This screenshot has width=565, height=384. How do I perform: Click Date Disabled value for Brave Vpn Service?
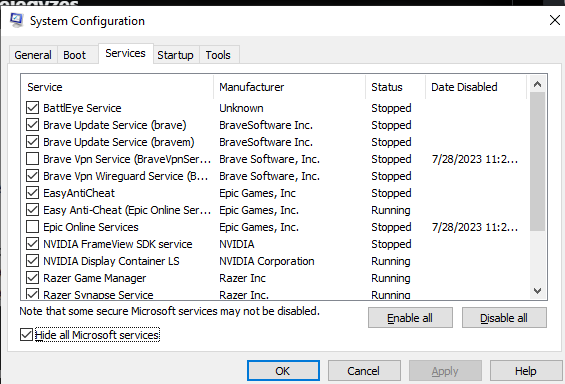tap(475, 159)
